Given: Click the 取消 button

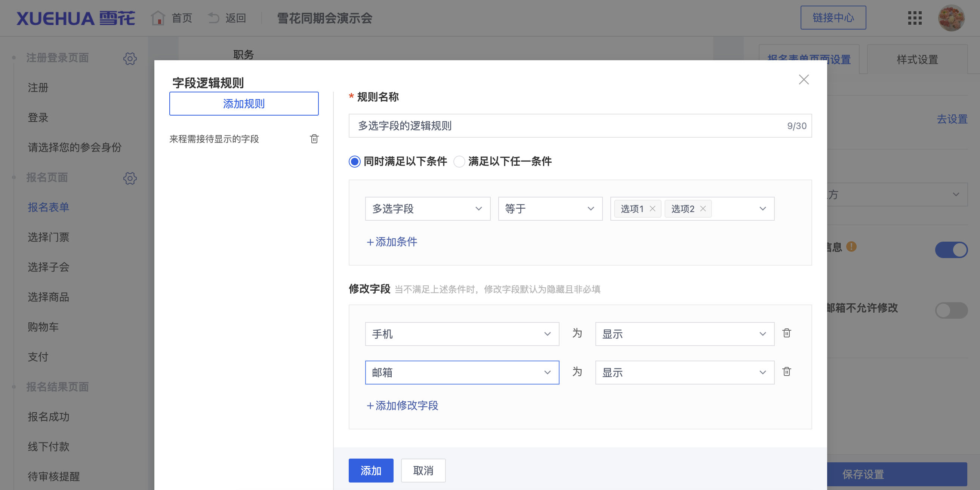Looking at the screenshot, I should point(423,471).
